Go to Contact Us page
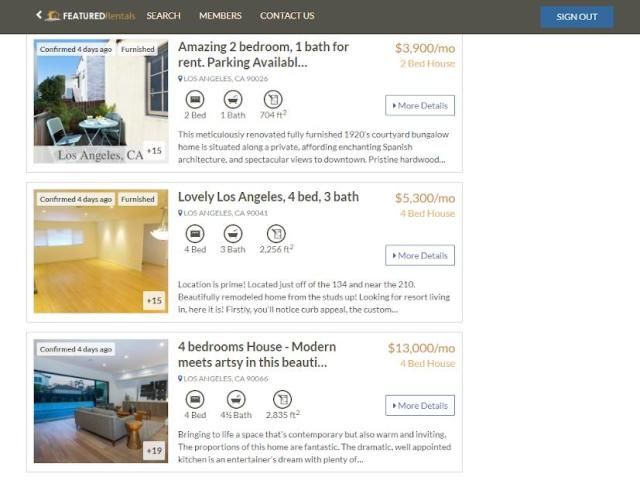Screen dimensions: 640x480 pos(287,16)
